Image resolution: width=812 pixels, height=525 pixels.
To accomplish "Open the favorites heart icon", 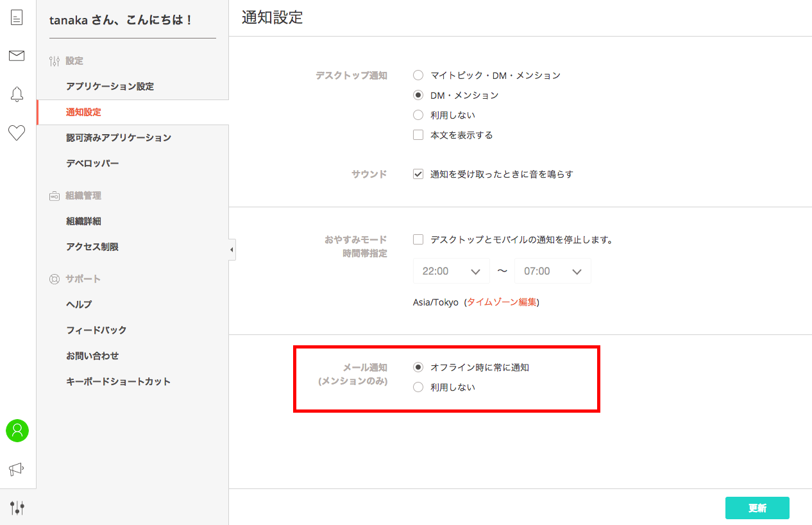I will 17,133.
